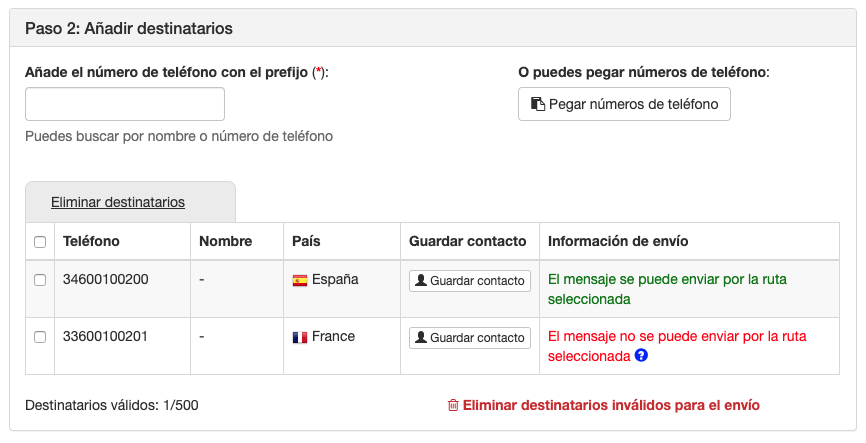Click person icon in France row
Image resolution: width=866 pixels, height=443 pixels.
click(x=421, y=338)
